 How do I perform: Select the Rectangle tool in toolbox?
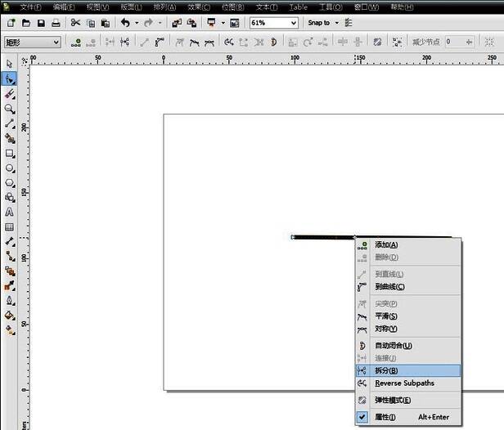coord(9,153)
